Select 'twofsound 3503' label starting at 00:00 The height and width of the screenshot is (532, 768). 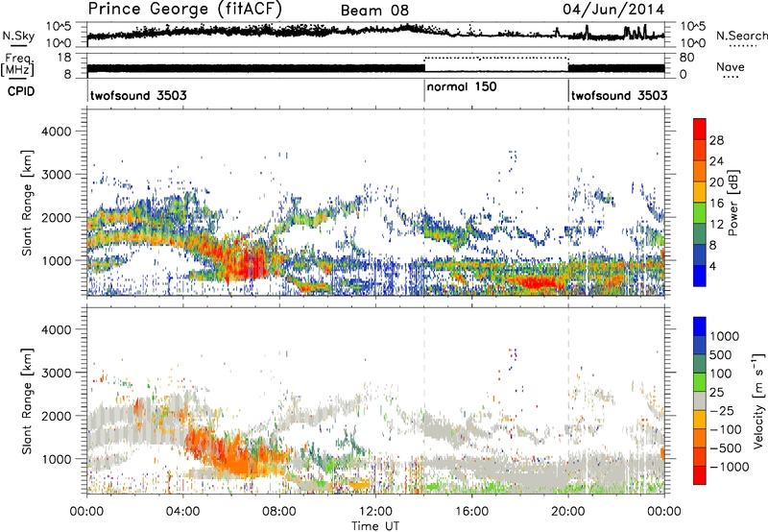click(138, 95)
